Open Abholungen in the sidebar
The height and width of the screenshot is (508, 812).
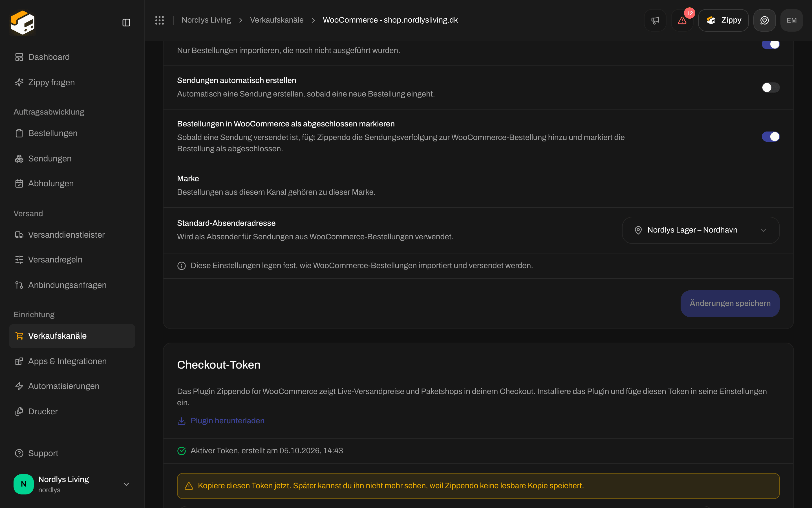coord(72,183)
